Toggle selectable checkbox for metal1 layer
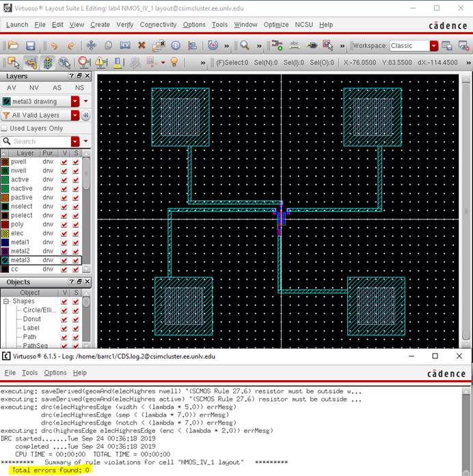473x476 pixels. coord(75,242)
